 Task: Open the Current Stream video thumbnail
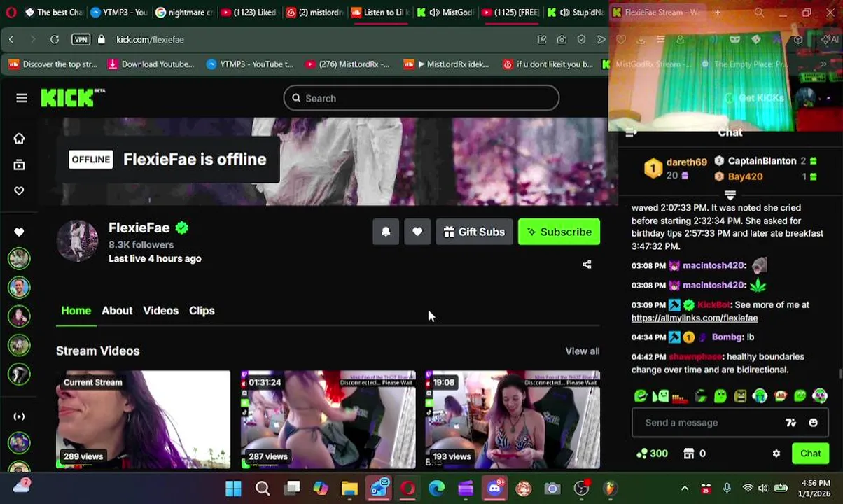pos(143,419)
